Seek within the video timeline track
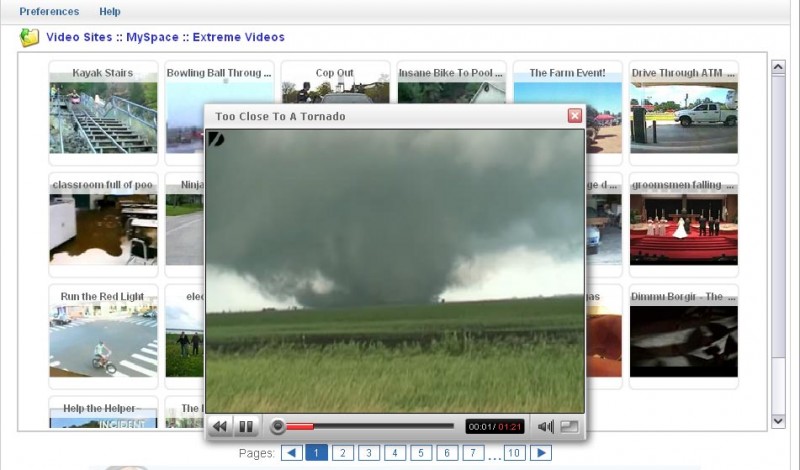Screen dimensions: 800x470 (x=369, y=427)
